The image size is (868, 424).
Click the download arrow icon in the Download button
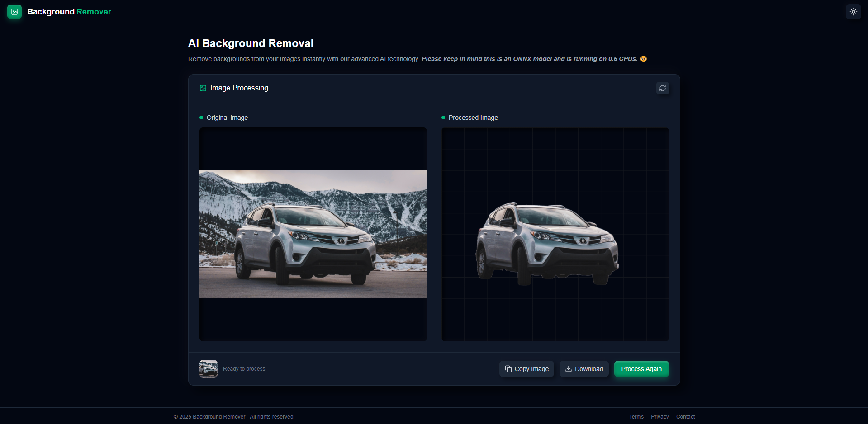[568, 369]
